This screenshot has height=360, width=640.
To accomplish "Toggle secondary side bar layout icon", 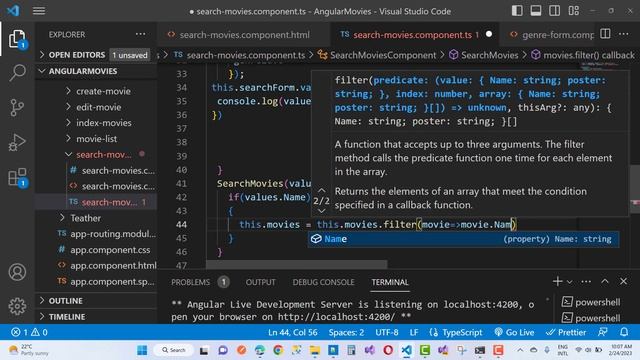I will [x=555, y=11].
